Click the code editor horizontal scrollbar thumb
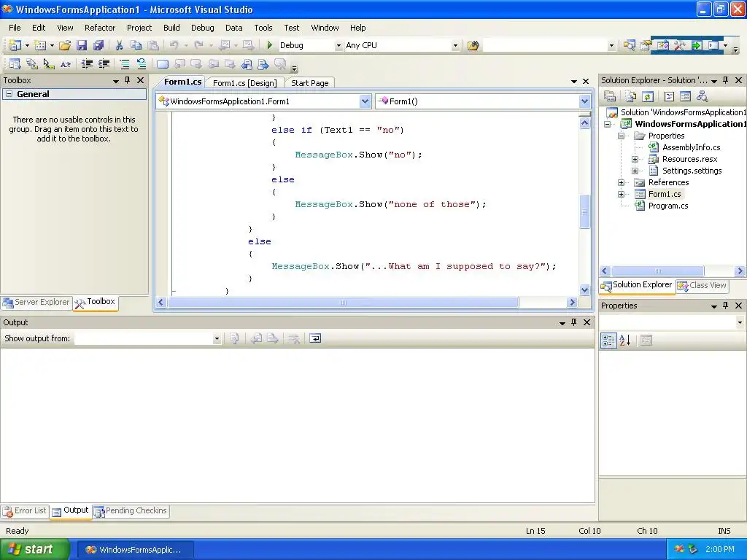The width and height of the screenshot is (747, 560). (x=343, y=303)
